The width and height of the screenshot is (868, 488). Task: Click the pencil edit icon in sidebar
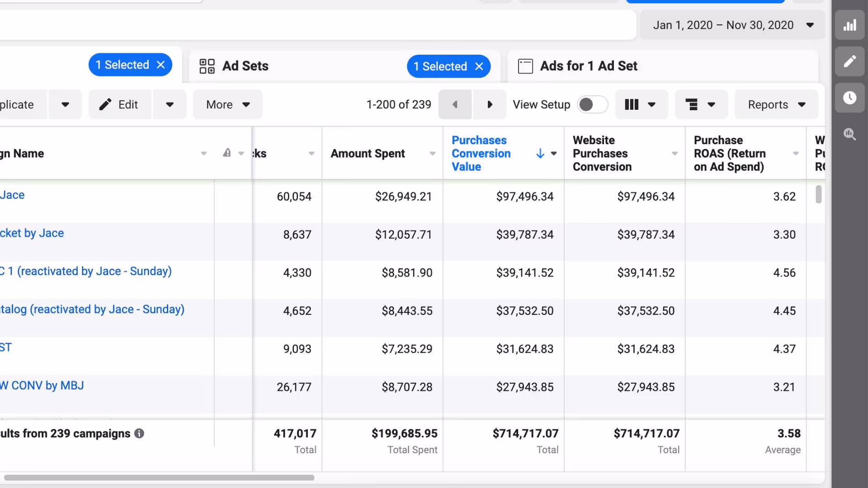tap(849, 61)
